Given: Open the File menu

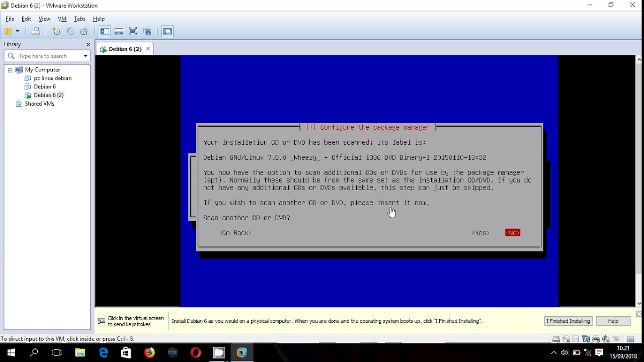Looking at the screenshot, I should click(10, 19).
